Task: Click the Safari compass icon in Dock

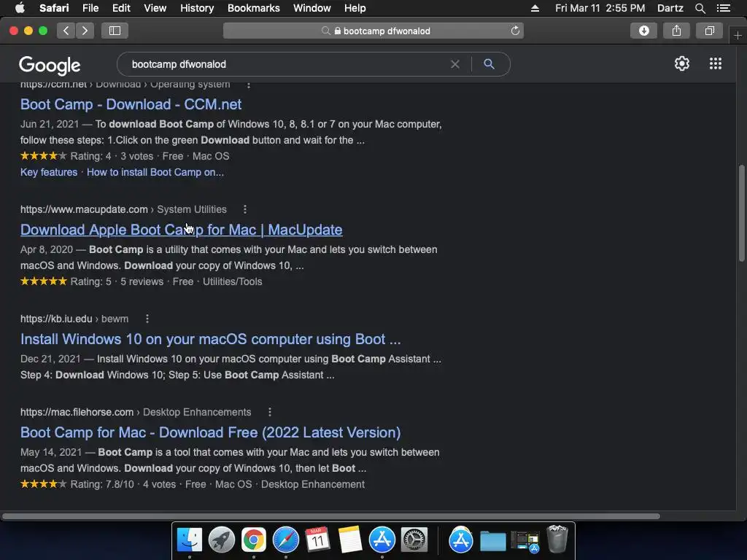Action: [286, 540]
